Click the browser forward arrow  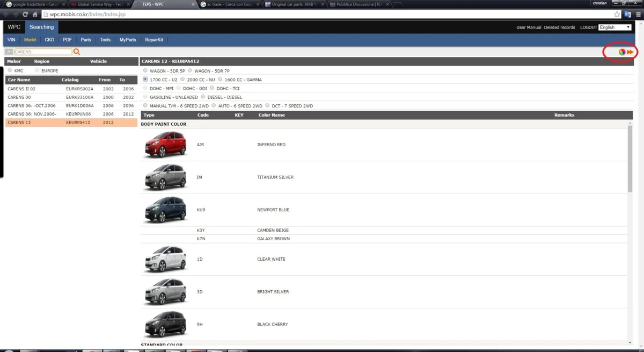point(17,14)
